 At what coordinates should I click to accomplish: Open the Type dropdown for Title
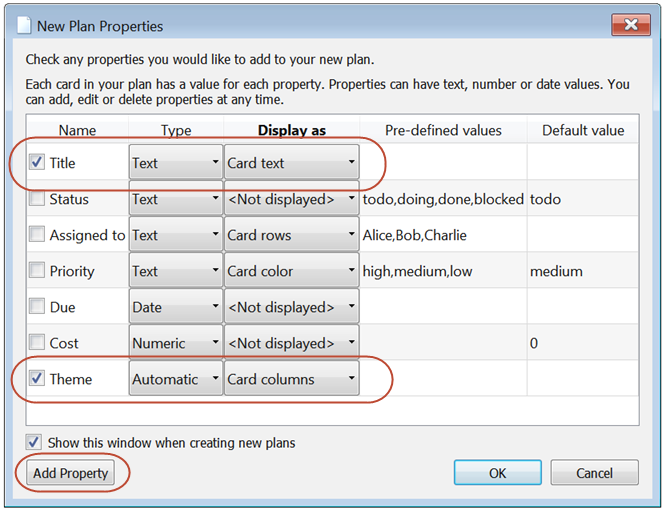click(x=175, y=163)
